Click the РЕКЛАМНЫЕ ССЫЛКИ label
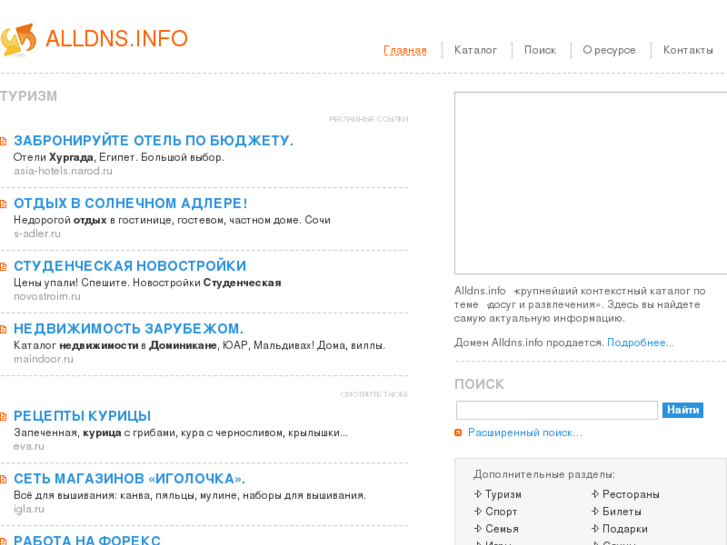 [369, 119]
